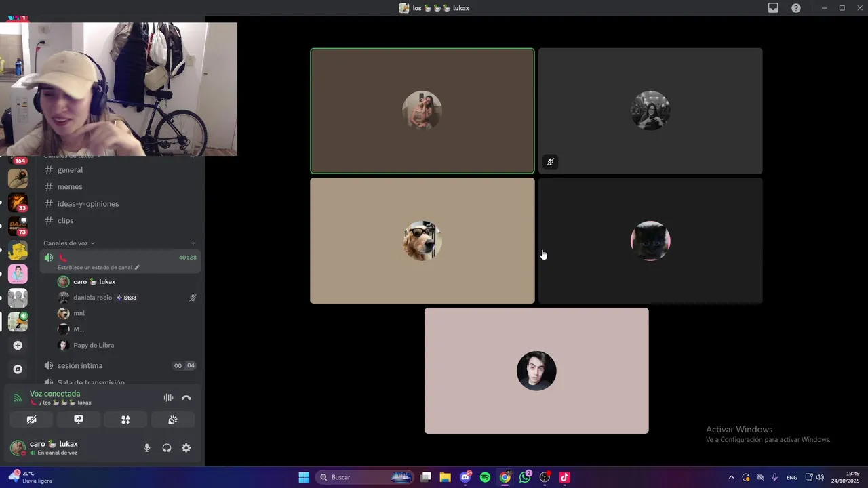Image resolution: width=868 pixels, height=488 pixels.
Task: Open yellow cartoon character server icon
Action: click(x=18, y=250)
